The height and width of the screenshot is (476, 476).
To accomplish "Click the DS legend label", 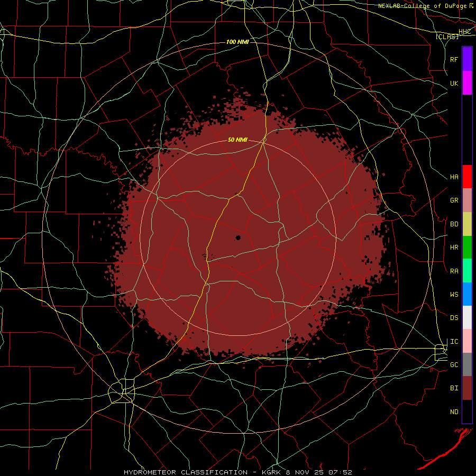I will click(454, 318).
